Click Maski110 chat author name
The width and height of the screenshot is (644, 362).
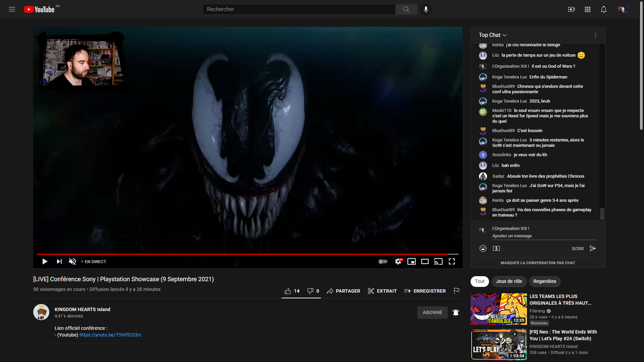coord(502,111)
